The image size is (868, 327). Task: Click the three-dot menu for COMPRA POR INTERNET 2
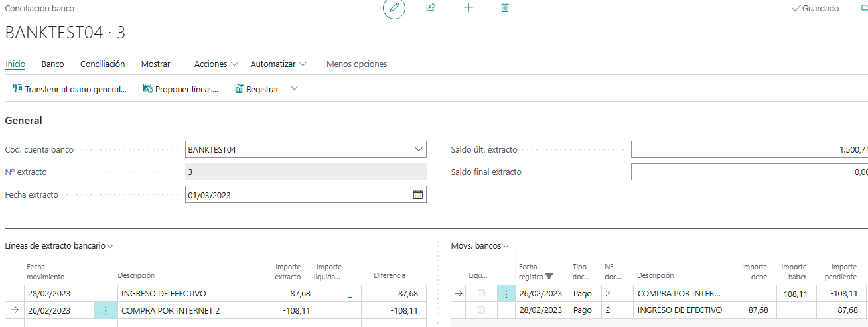tap(105, 310)
